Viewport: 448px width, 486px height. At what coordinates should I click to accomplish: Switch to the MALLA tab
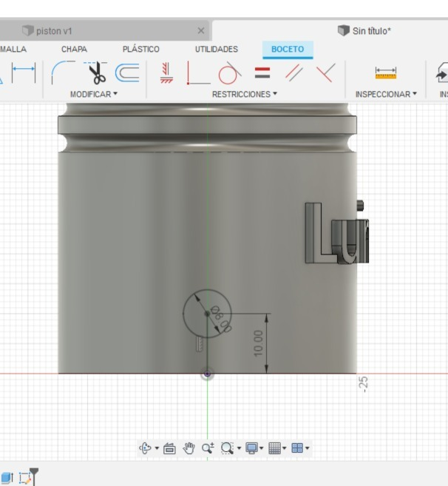(x=13, y=49)
